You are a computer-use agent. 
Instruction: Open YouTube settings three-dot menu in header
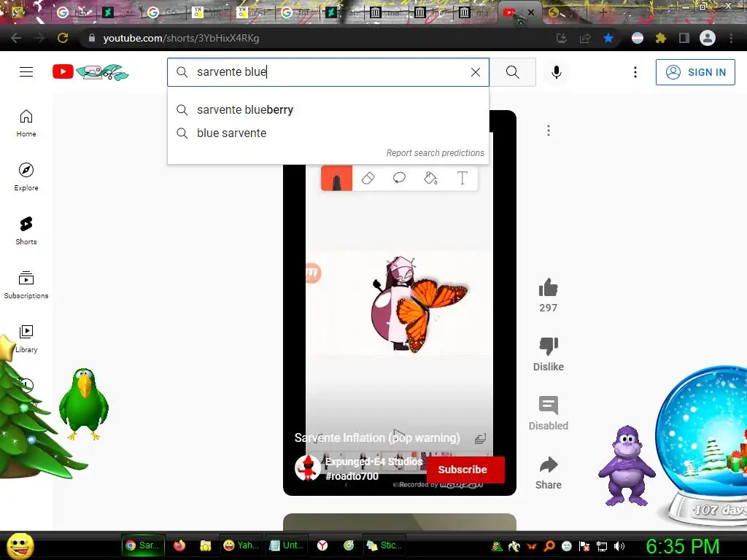[635, 72]
